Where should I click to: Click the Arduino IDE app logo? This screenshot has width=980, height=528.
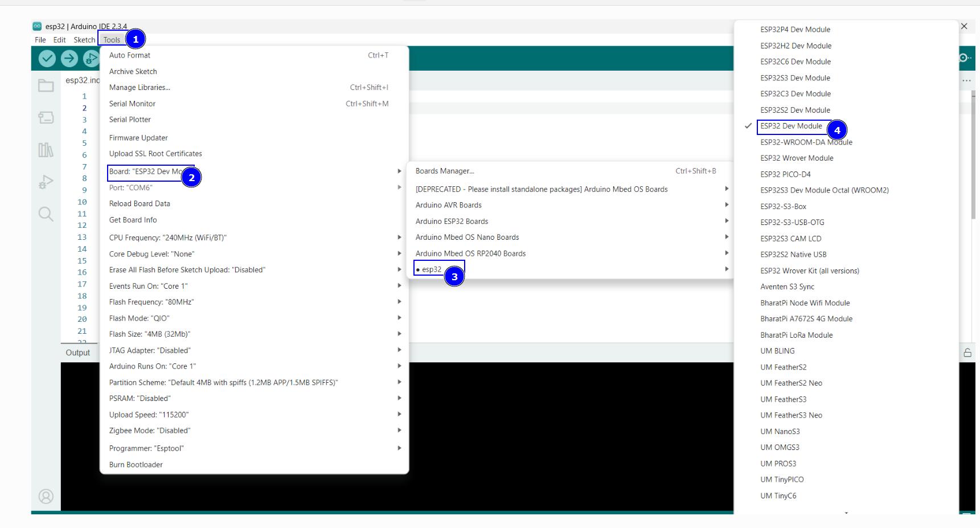[37, 26]
